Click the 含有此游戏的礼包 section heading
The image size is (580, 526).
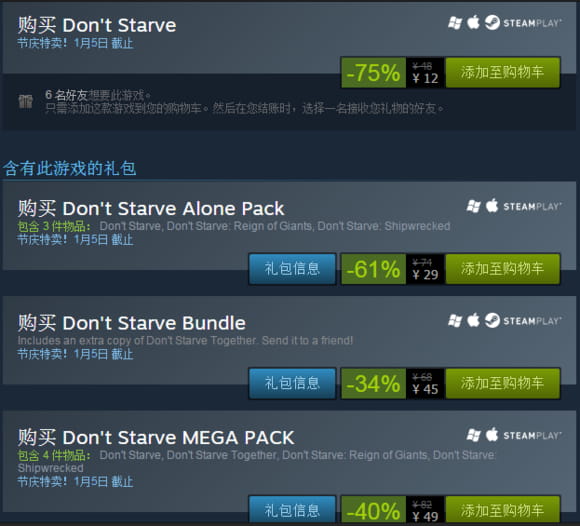[x=70, y=168]
